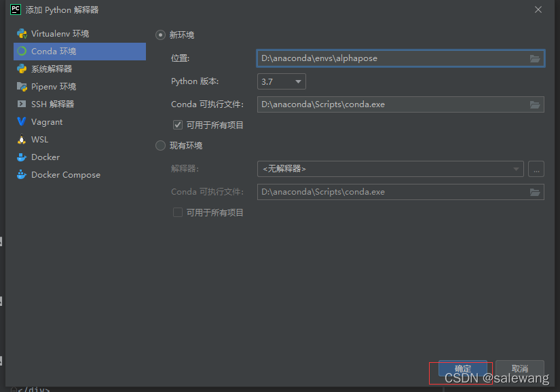Screen dimensions: 560x392
Task: Select the 现有环境 radio button
Action: point(160,146)
